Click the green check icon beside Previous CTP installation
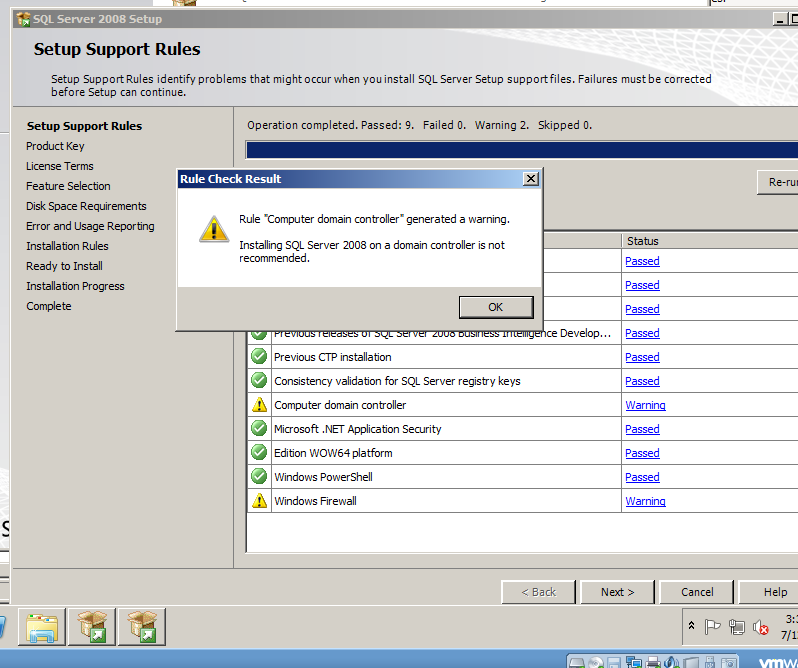Viewport: 798px width, 668px height. point(259,356)
